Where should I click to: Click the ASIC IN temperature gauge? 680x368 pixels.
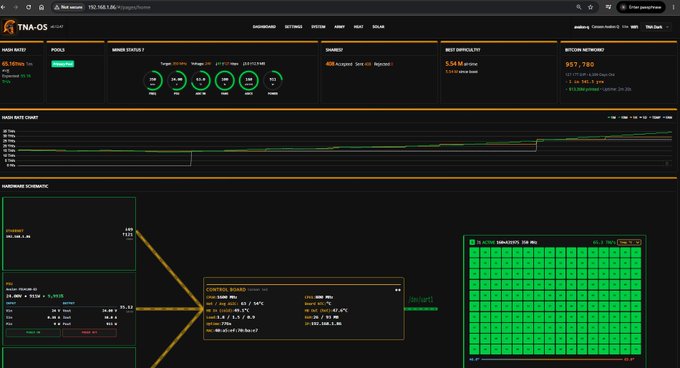(x=201, y=80)
